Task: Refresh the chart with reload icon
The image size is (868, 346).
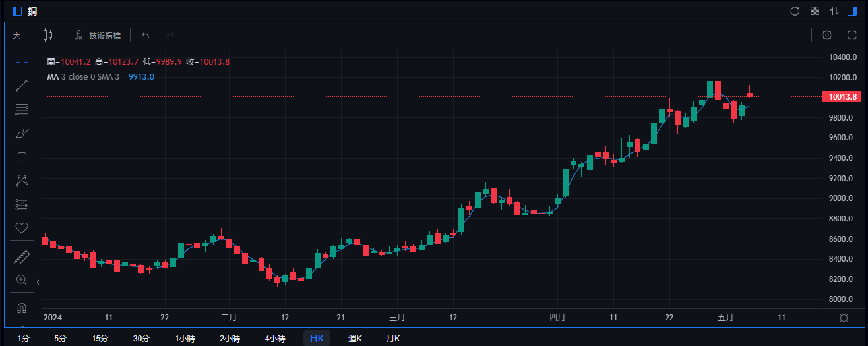Action: [795, 11]
